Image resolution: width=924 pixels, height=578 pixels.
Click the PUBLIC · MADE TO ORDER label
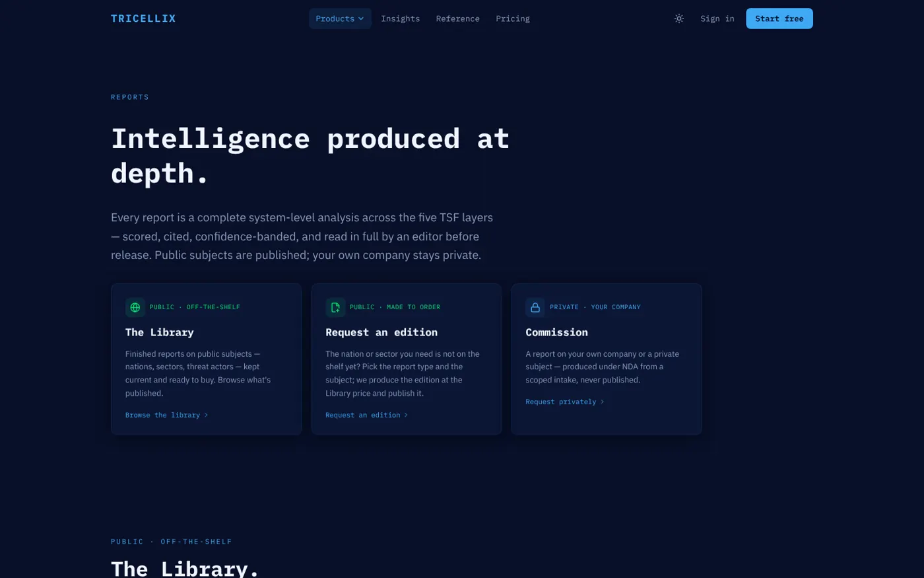tap(395, 307)
